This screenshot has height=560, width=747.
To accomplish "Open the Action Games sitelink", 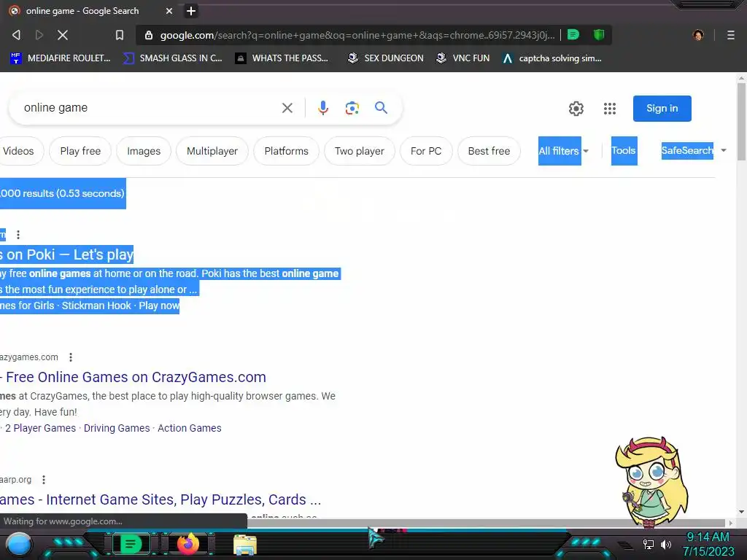I will tap(190, 428).
